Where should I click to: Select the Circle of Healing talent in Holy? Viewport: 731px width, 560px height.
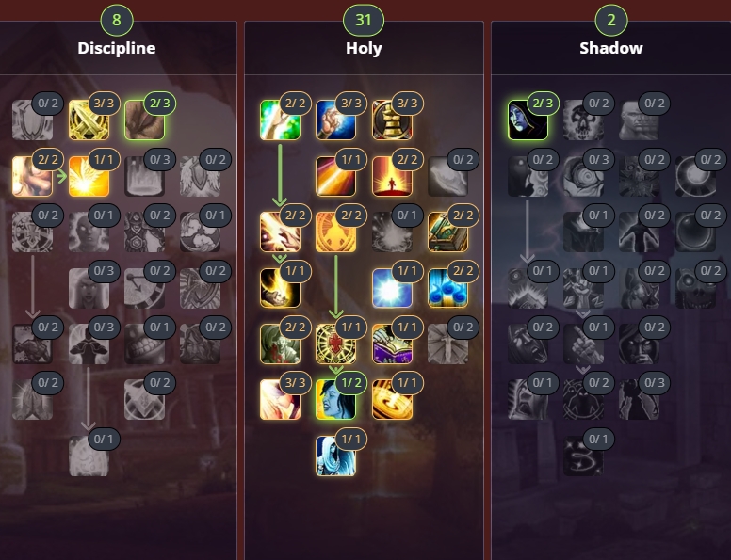[392, 400]
